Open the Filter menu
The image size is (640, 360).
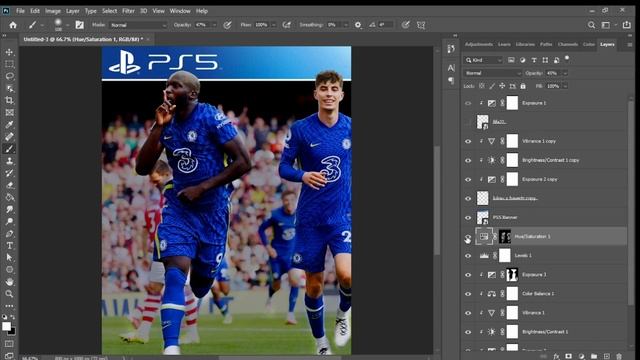point(128,11)
